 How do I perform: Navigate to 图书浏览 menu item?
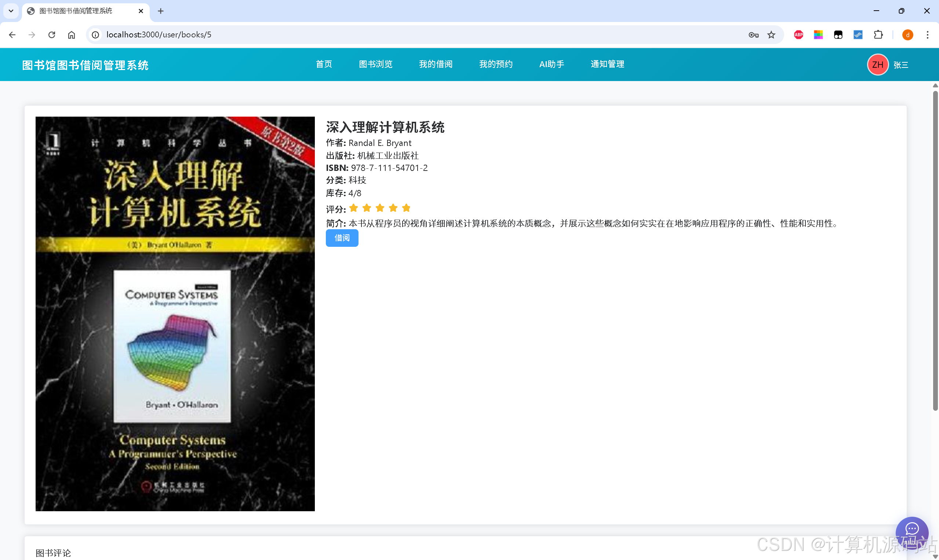375,64
